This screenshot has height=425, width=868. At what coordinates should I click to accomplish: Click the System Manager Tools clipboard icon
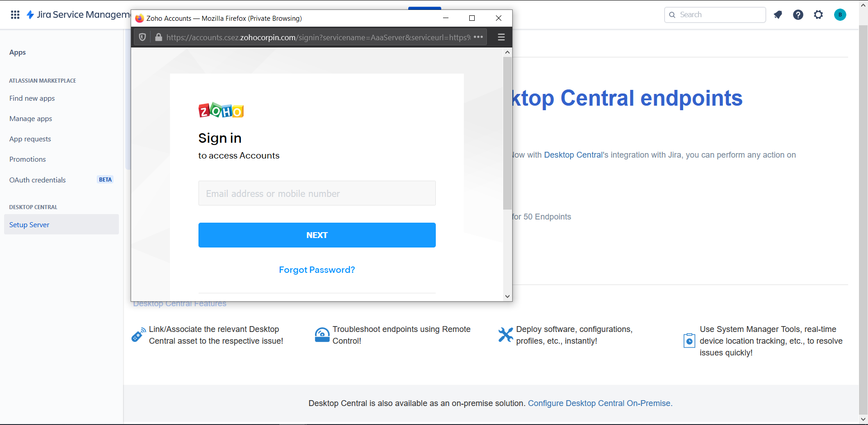click(689, 340)
